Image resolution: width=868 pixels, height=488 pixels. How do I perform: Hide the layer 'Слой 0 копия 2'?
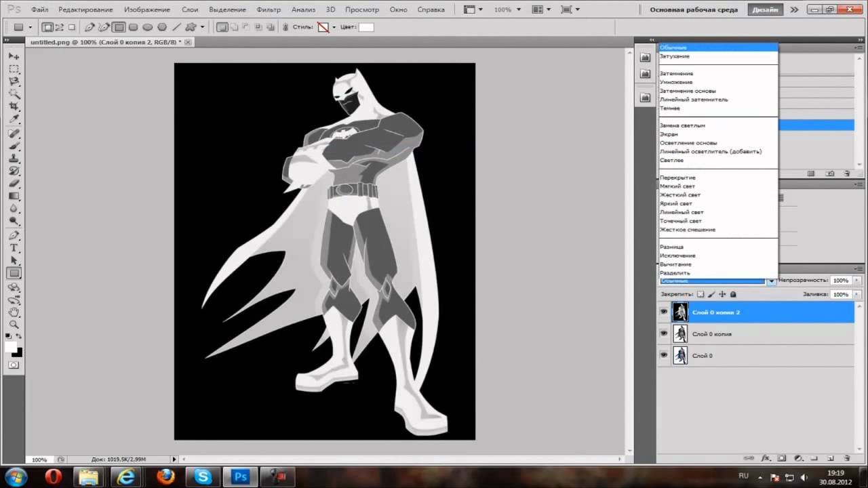pyautogui.click(x=663, y=312)
